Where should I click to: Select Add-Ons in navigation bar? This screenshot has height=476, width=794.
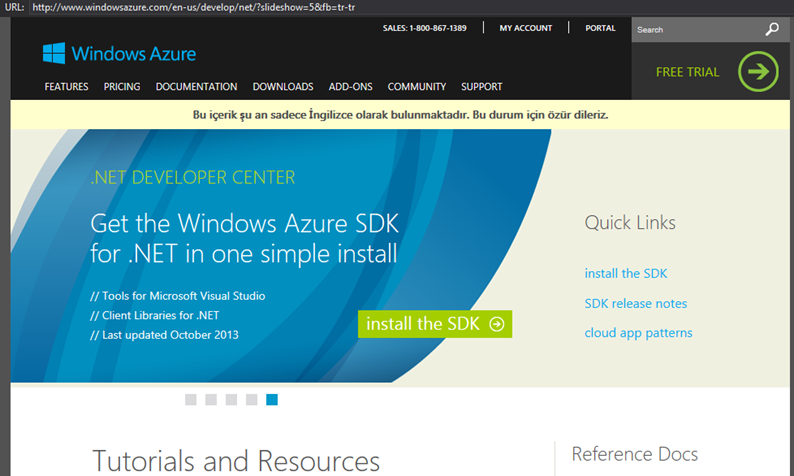[350, 87]
